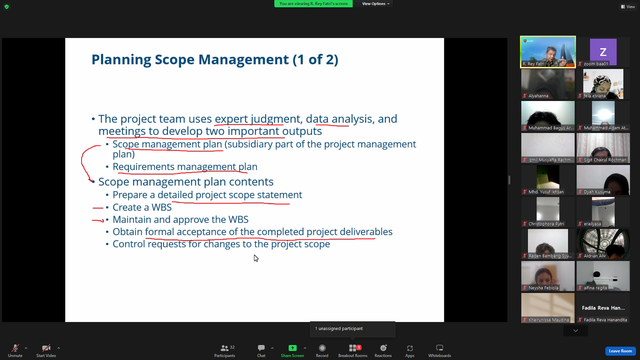The image size is (640, 360).
Task: Open the Apps panel
Action: 410,350
